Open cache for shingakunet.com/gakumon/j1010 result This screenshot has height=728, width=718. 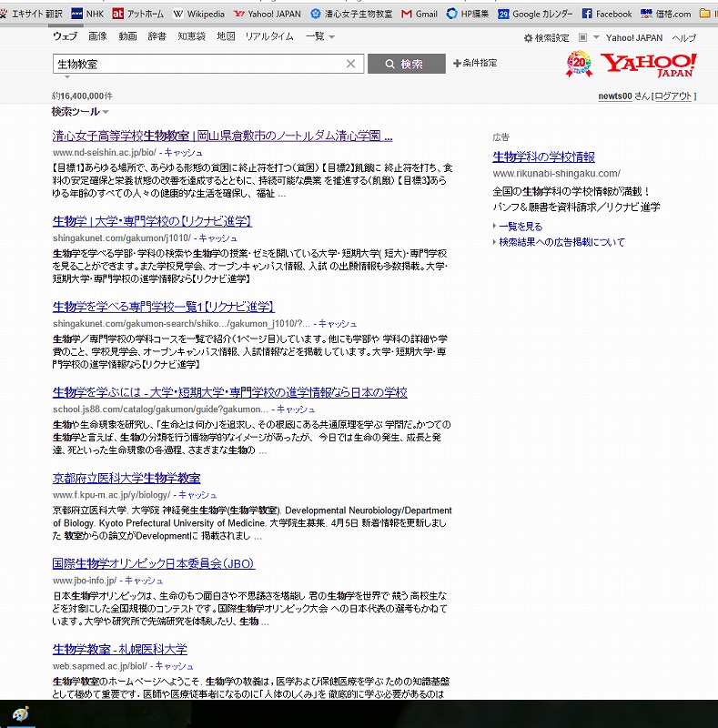pyautogui.click(x=217, y=238)
